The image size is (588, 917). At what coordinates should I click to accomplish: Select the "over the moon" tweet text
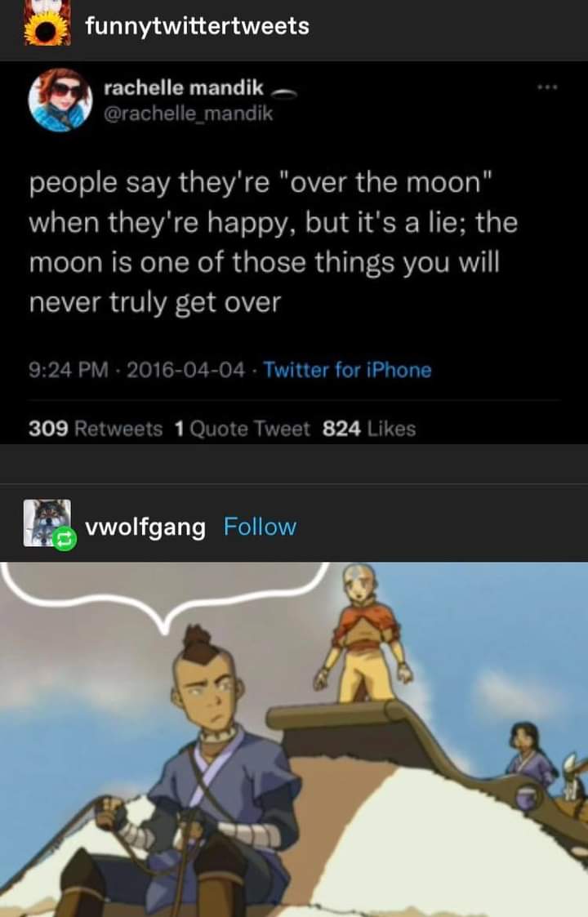274,243
